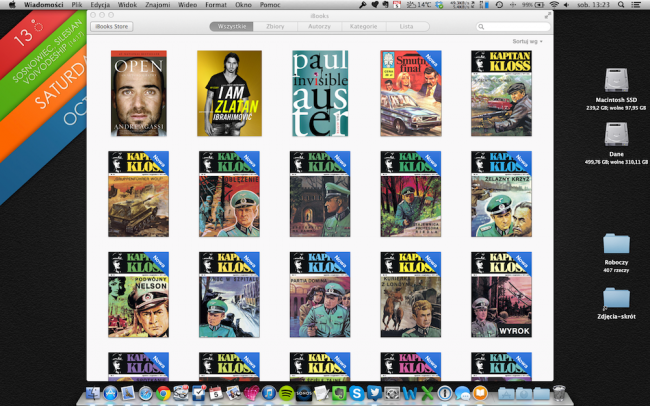Open iBooks from the Dock

coord(480,392)
